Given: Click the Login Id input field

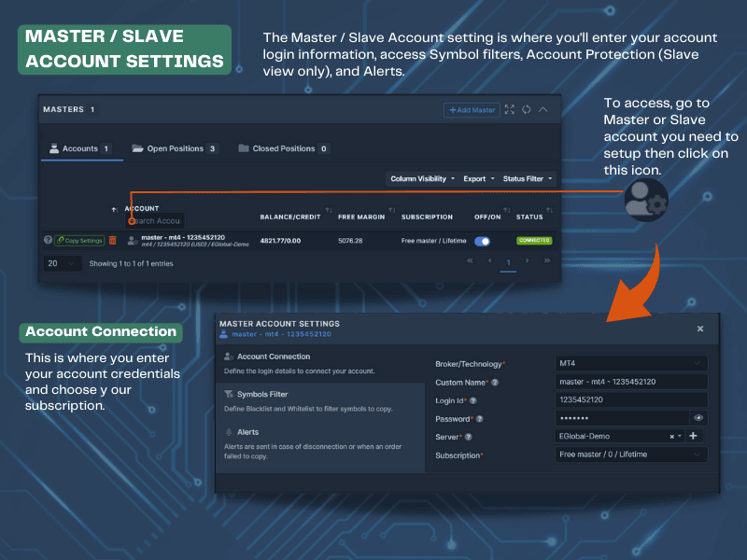Looking at the screenshot, I should pos(630,399).
